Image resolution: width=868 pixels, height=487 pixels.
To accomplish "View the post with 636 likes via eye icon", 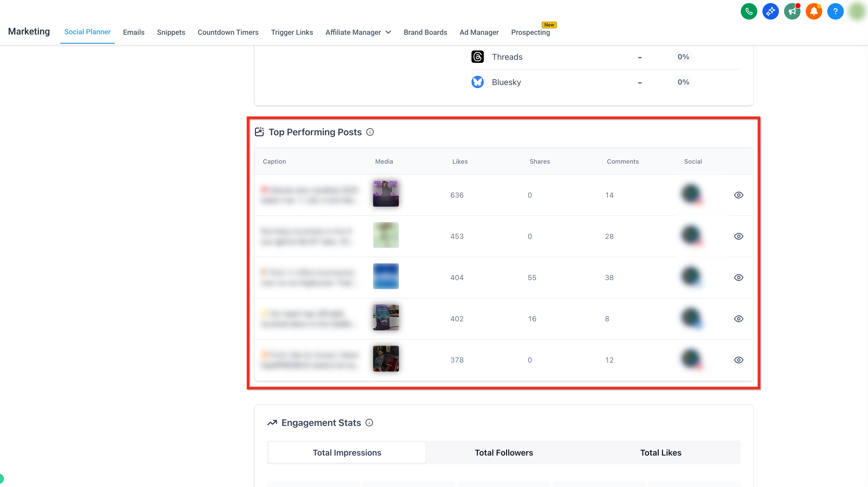I will (x=738, y=195).
